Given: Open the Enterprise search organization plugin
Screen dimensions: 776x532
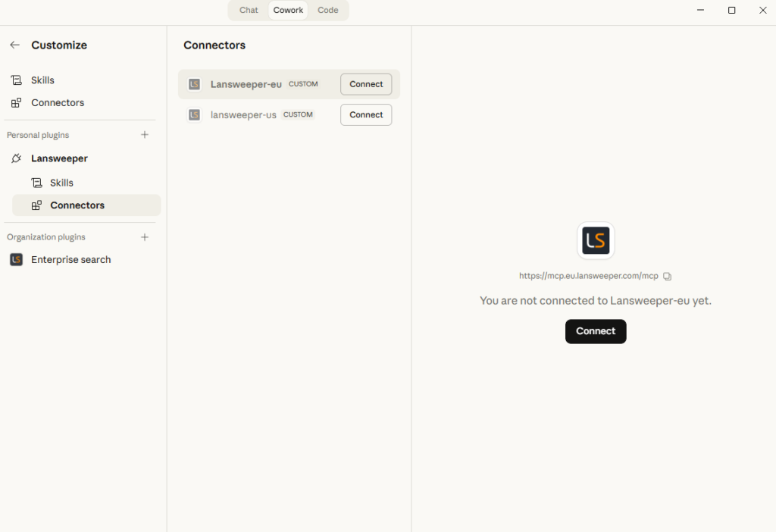Looking at the screenshot, I should coord(82,259).
